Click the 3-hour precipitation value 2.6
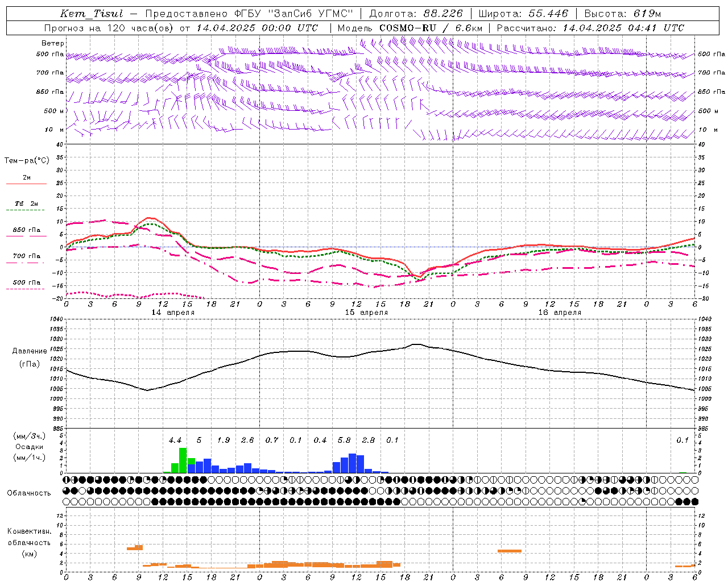This screenshot has width=728, height=582. tap(247, 440)
